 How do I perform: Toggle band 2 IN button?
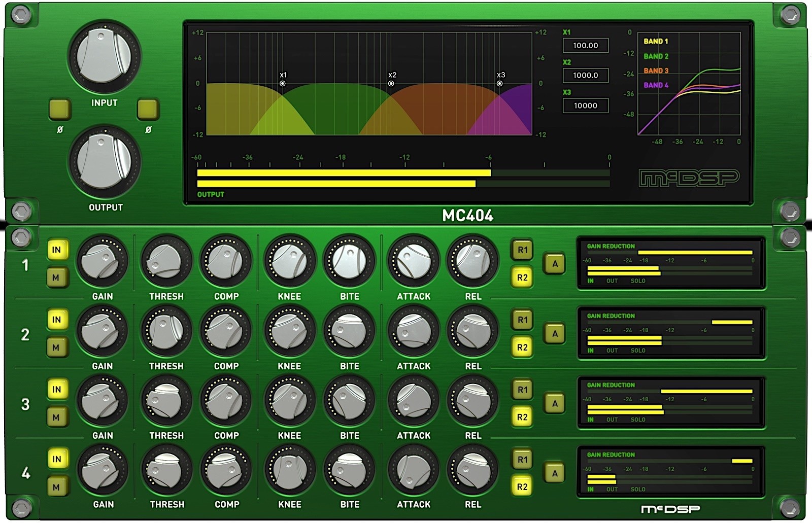pyautogui.click(x=56, y=320)
